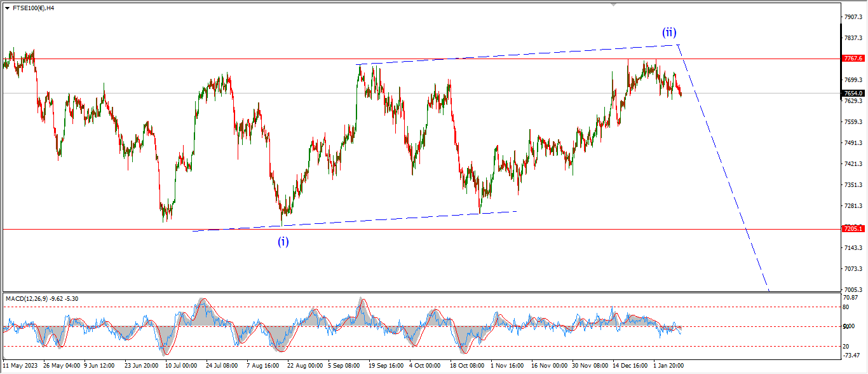868x374 pixels.
Task: Click the -73.47 MACD scale value
Action: [851, 355]
